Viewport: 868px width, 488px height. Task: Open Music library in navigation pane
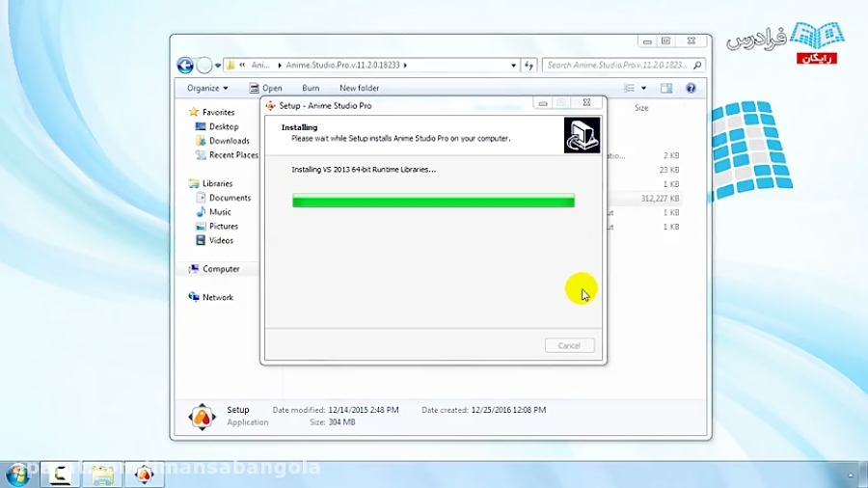point(220,212)
